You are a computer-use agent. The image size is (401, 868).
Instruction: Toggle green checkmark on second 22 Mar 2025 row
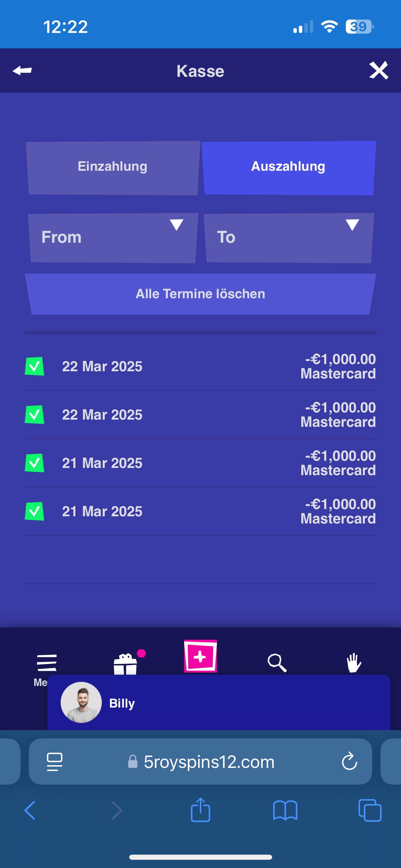[34, 414]
